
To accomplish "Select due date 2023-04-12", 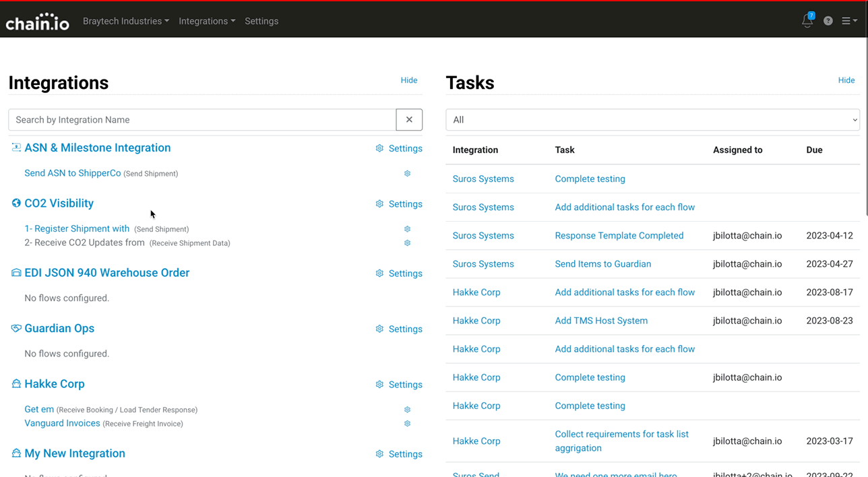I will tap(830, 235).
